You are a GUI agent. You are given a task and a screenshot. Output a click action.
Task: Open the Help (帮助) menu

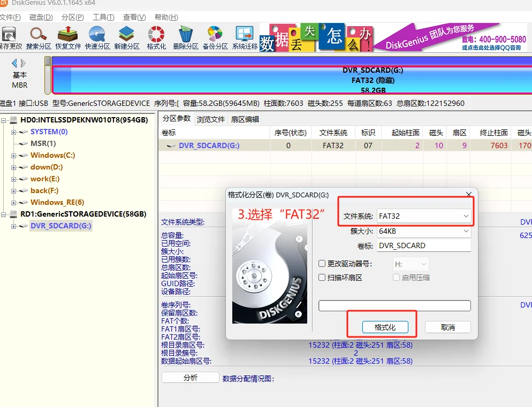pos(166,17)
